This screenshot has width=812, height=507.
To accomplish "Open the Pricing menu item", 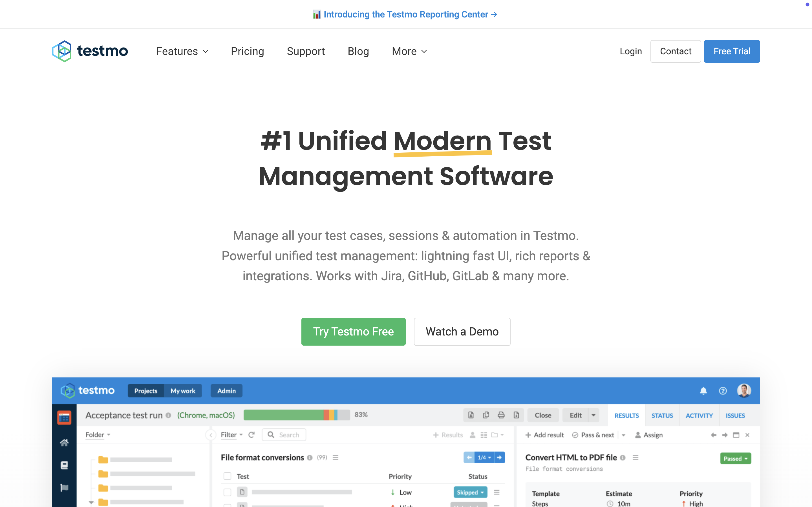I will pos(247,51).
